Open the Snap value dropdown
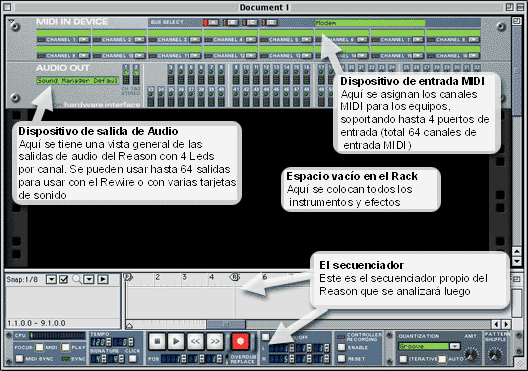This screenshot has height=371, width=528. [x=51, y=279]
